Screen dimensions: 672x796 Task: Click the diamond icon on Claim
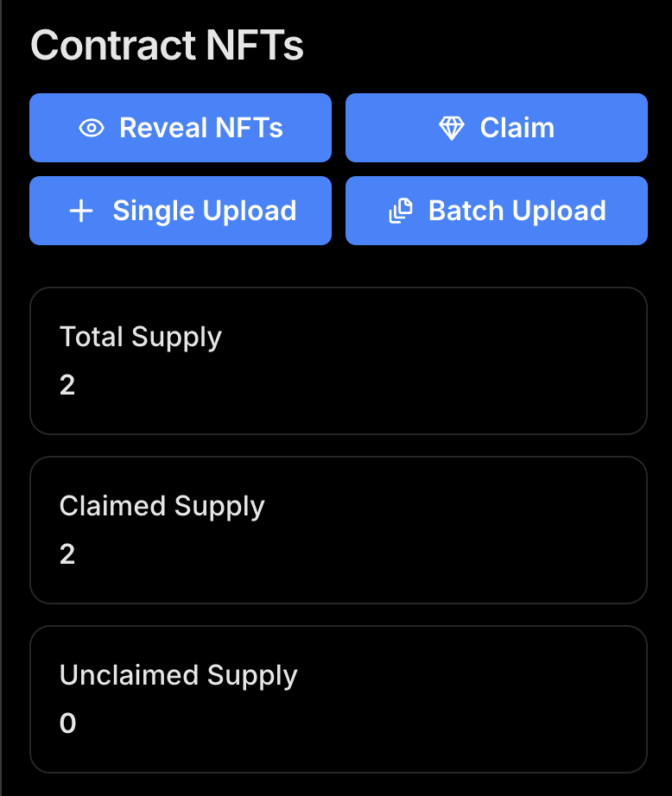click(452, 129)
